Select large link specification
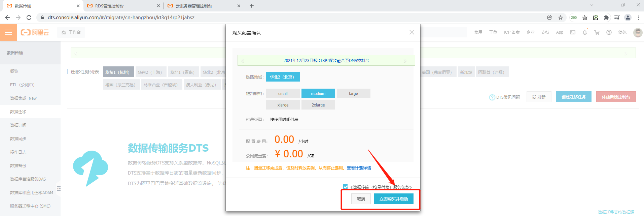 (354, 93)
